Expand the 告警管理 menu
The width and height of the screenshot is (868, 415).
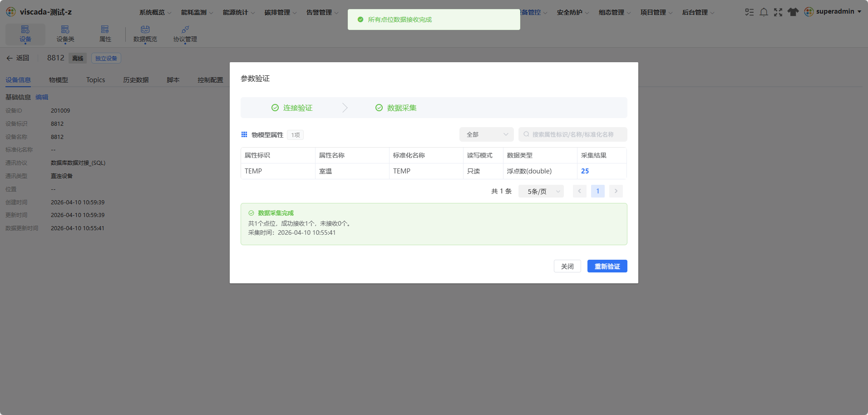tap(322, 12)
